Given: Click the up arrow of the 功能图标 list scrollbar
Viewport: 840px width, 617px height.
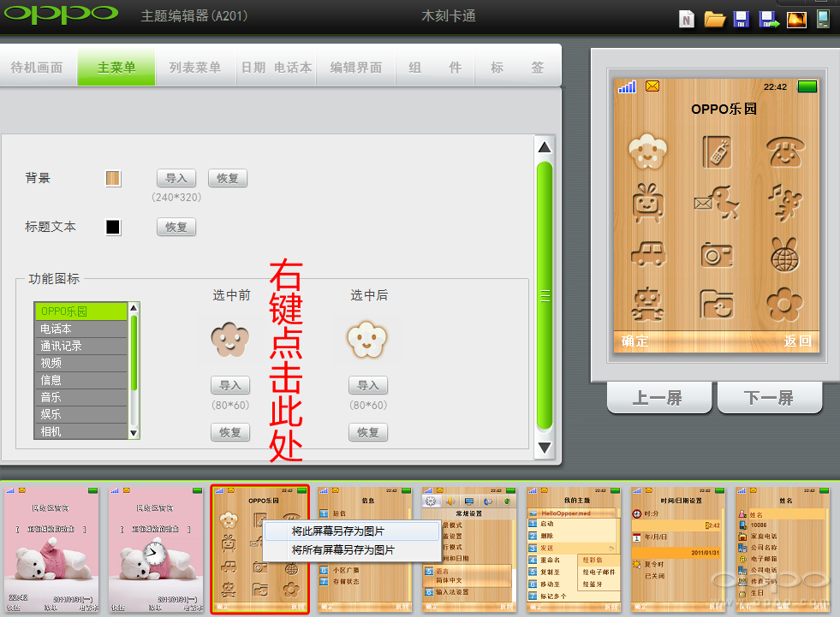Looking at the screenshot, I should click(x=134, y=308).
